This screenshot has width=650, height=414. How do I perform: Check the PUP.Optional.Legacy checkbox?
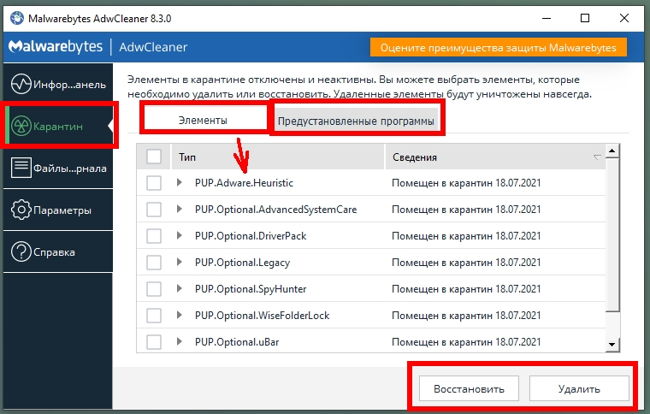point(154,262)
